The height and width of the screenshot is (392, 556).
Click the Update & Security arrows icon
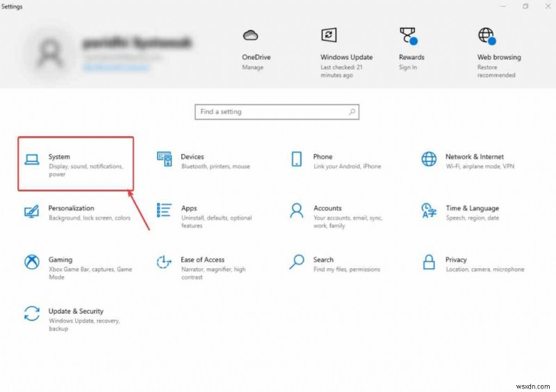tap(32, 313)
